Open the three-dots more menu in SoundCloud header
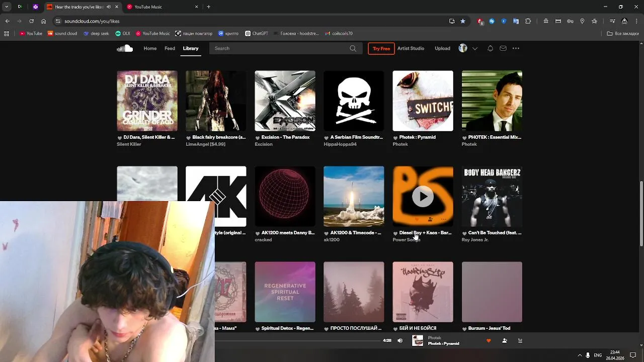Image resolution: width=644 pixels, height=362 pixels. click(x=516, y=48)
